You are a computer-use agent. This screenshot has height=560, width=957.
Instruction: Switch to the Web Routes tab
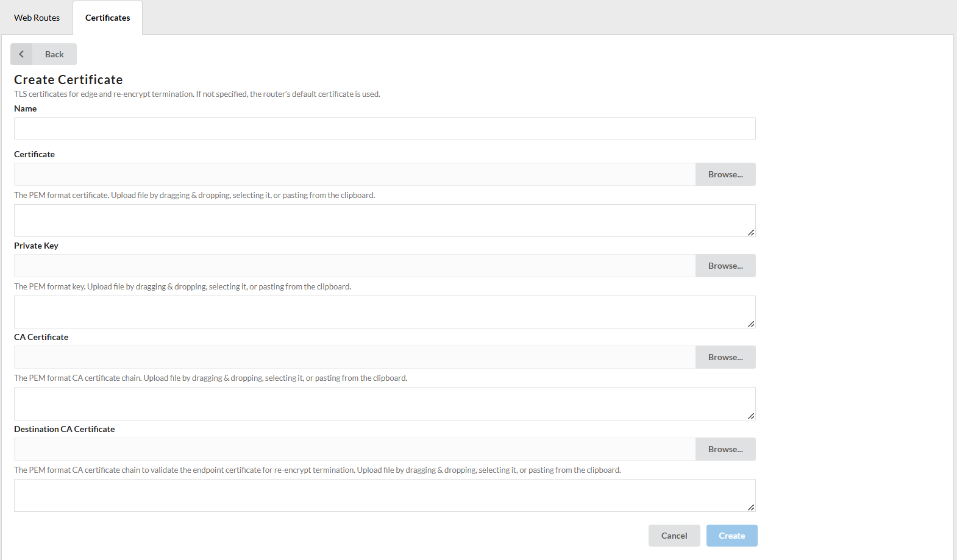37,18
